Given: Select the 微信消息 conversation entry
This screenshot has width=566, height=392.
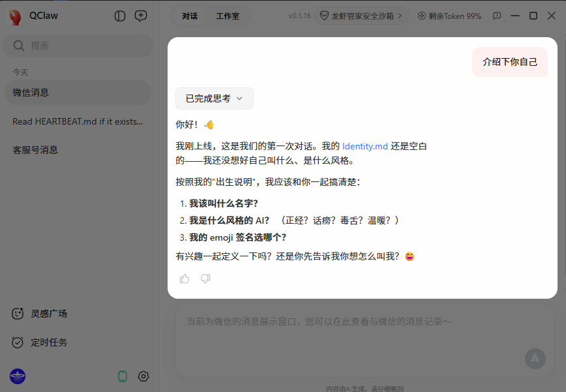Looking at the screenshot, I should pyautogui.click(x=78, y=93).
